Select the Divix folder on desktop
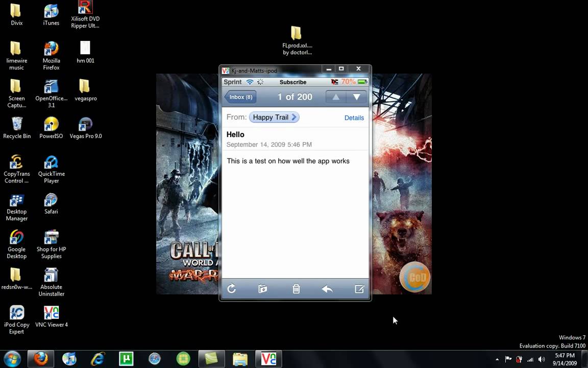 16,14
